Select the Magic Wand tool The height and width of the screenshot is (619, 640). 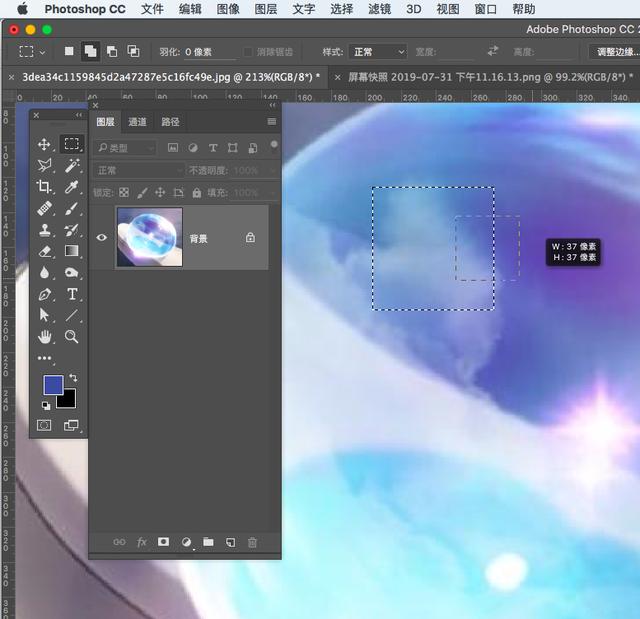(x=72, y=165)
